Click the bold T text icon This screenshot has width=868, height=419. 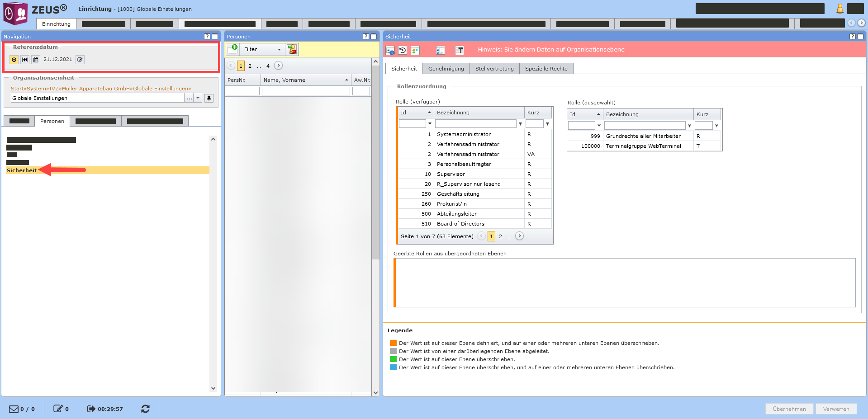[459, 50]
